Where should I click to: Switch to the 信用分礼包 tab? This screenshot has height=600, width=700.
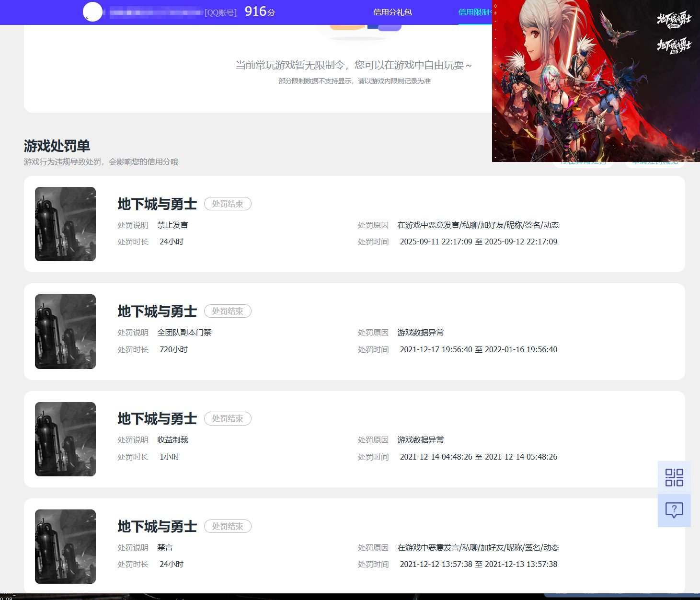click(x=392, y=12)
